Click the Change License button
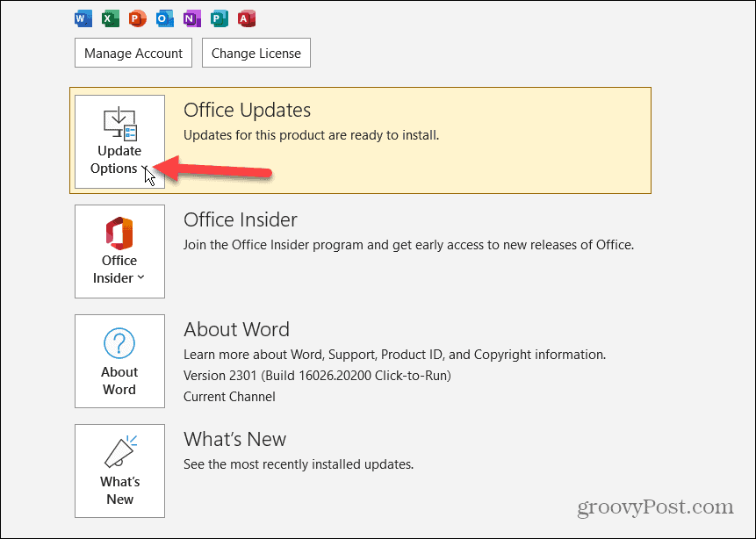 [x=256, y=53]
